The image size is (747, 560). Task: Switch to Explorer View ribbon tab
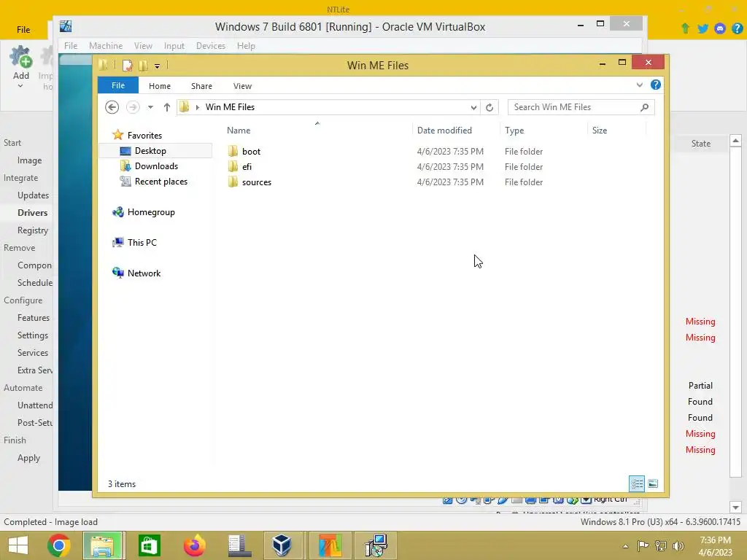(242, 86)
